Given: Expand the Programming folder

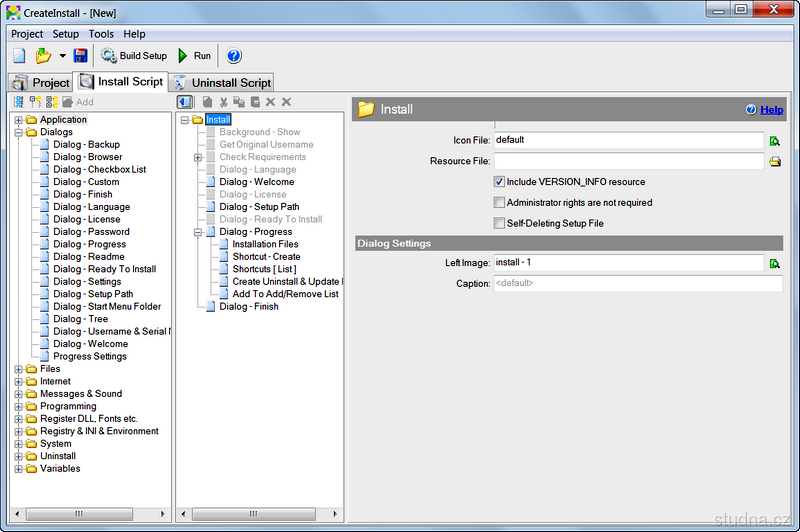Looking at the screenshot, I should tap(18, 407).
